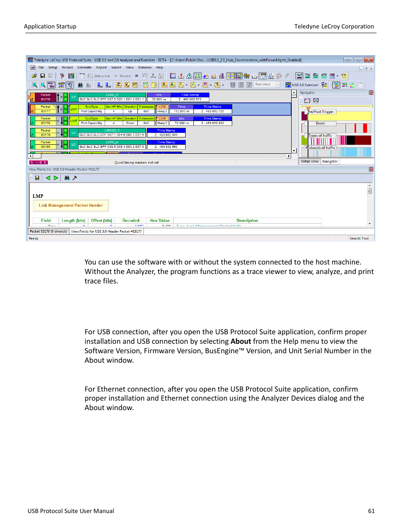Click the binoculars Find icon in toolbar
Screen dimensions: 411x532
click(x=80, y=85)
